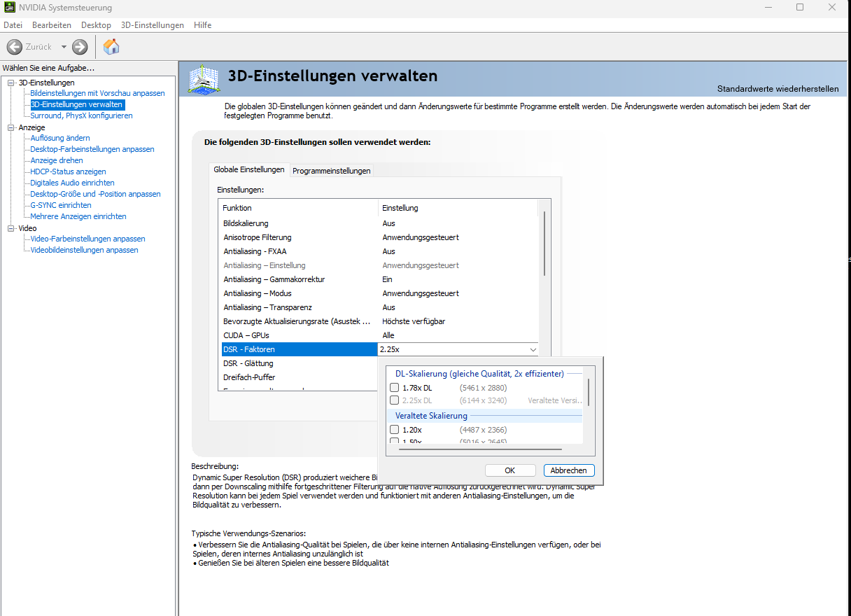This screenshot has height=616, width=851.
Task: Open Digitales Audio einrichten
Action: coord(72,183)
